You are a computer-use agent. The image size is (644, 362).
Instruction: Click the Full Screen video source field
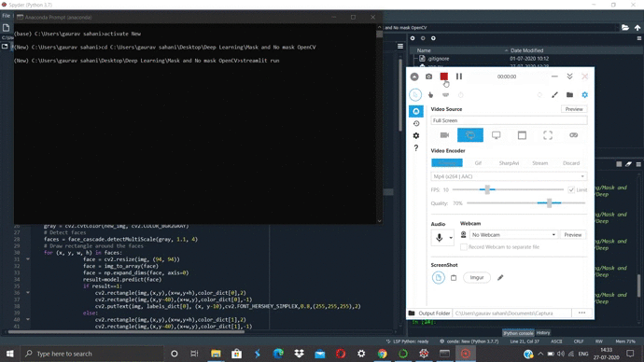509,120
